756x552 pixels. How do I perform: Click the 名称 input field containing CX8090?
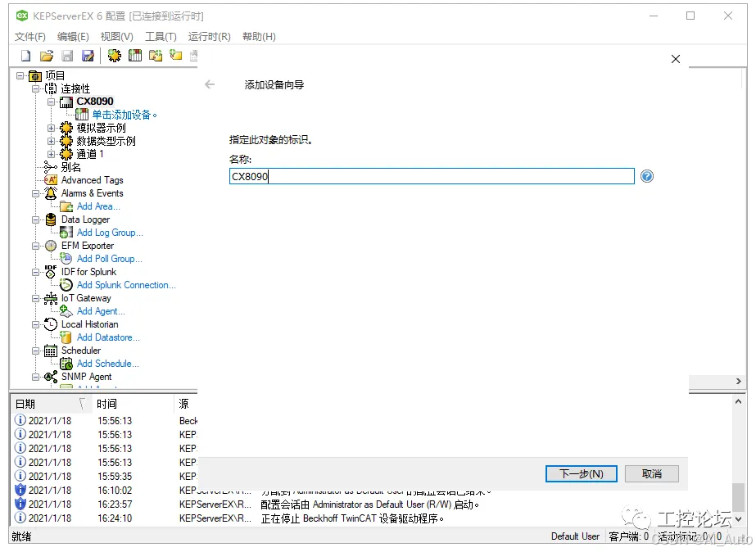coord(432,176)
